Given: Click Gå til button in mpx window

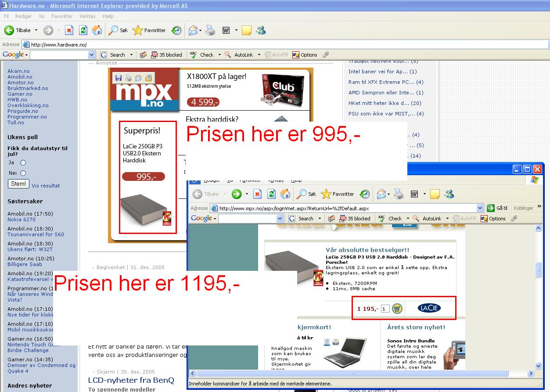Looking at the screenshot, I should 497,208.
